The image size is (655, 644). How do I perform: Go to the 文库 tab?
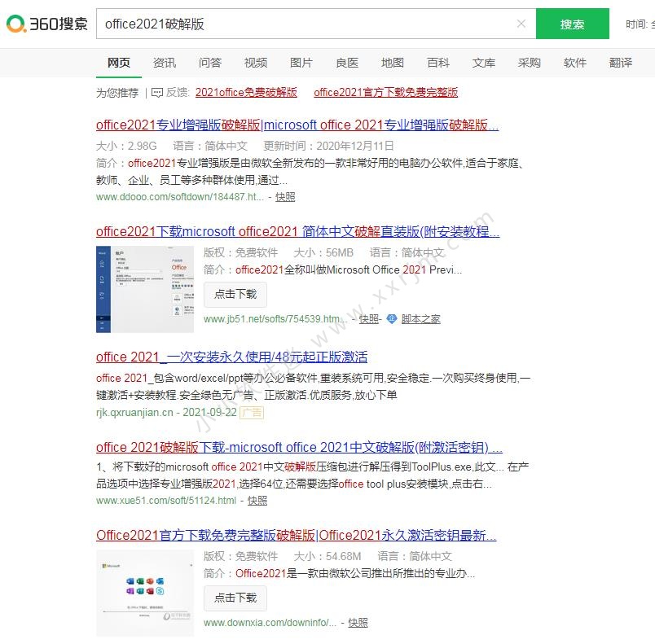pos(484,63)
